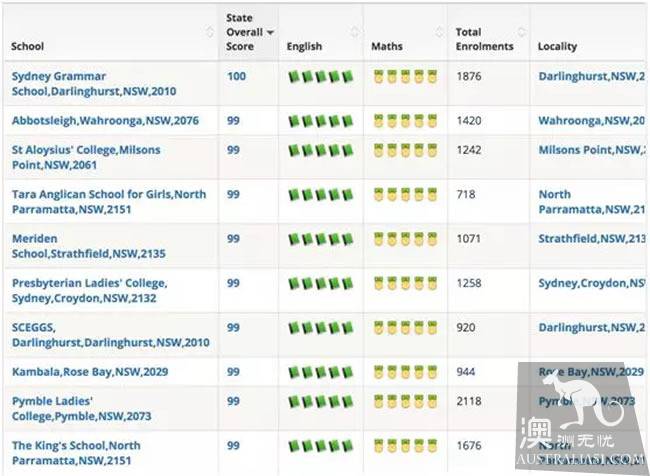The image size is (650, 476).
Task: Open Strathfield, NSW locality link
Action: [x=592, y=239]
